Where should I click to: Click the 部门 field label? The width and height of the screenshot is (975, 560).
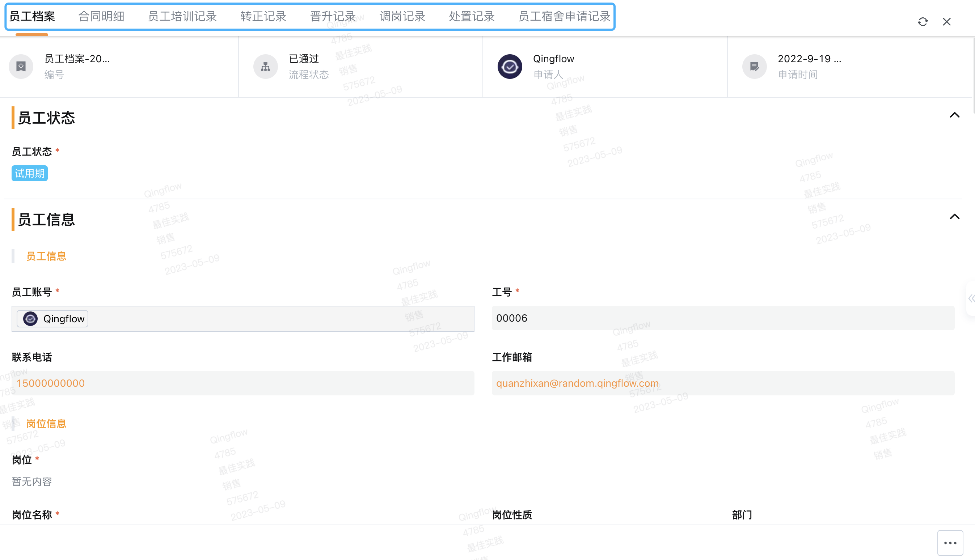(x=742, y=515)
